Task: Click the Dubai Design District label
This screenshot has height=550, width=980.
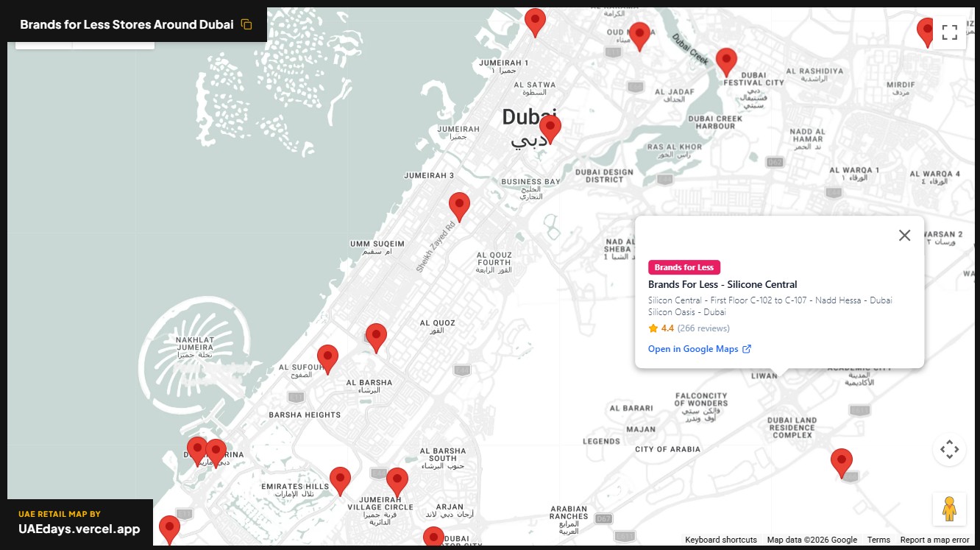Action: point(604,176)
